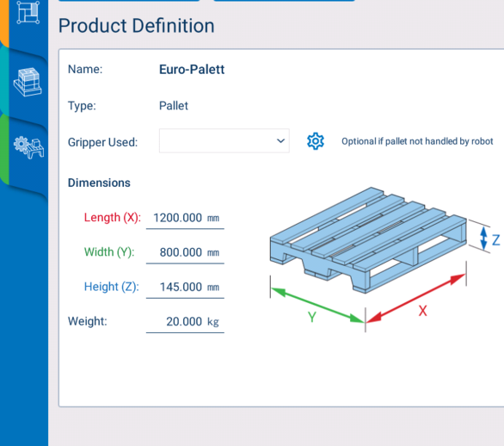Click the blue Z height arrow icon
504x446 pixels.
point(483,238)
